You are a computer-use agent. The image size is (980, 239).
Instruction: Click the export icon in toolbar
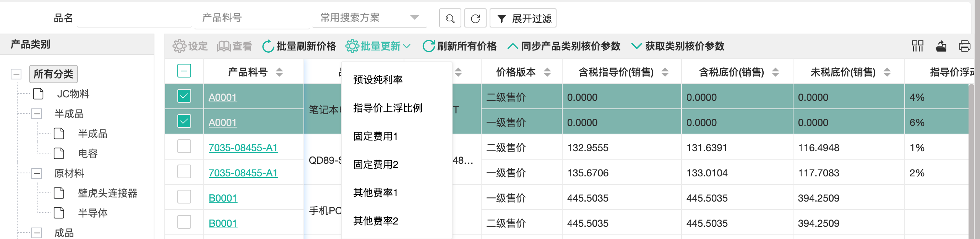click(941, 46)
